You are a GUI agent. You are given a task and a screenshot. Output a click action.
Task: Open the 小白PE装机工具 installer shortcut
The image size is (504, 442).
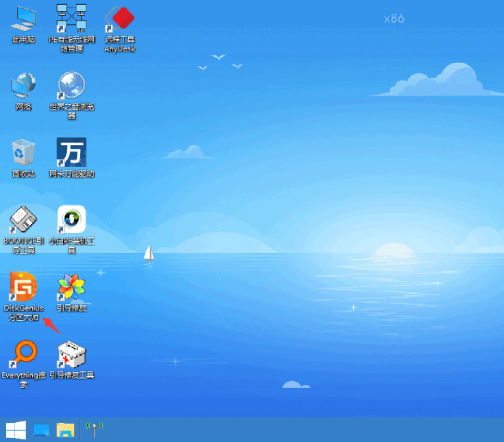coord(71,219)
